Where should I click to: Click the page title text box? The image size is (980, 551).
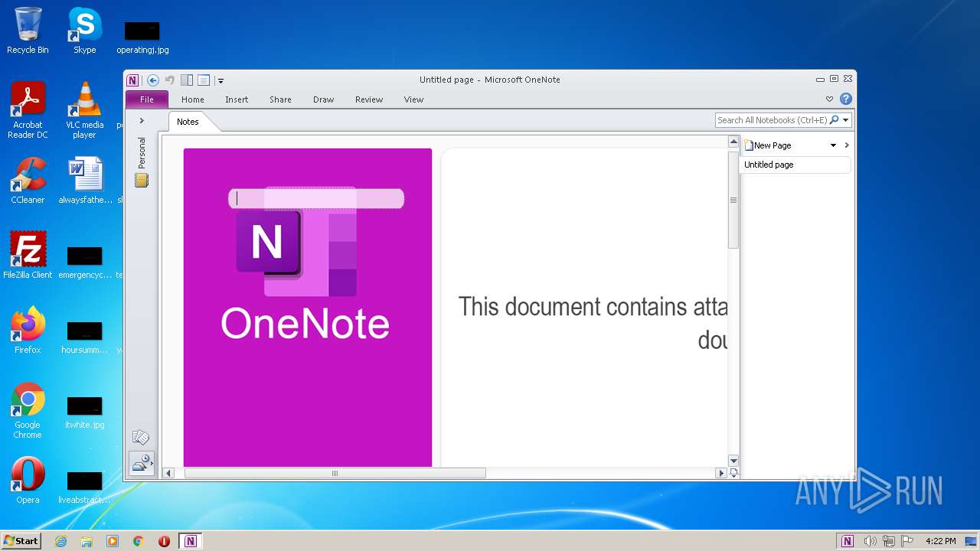(316, 198)
